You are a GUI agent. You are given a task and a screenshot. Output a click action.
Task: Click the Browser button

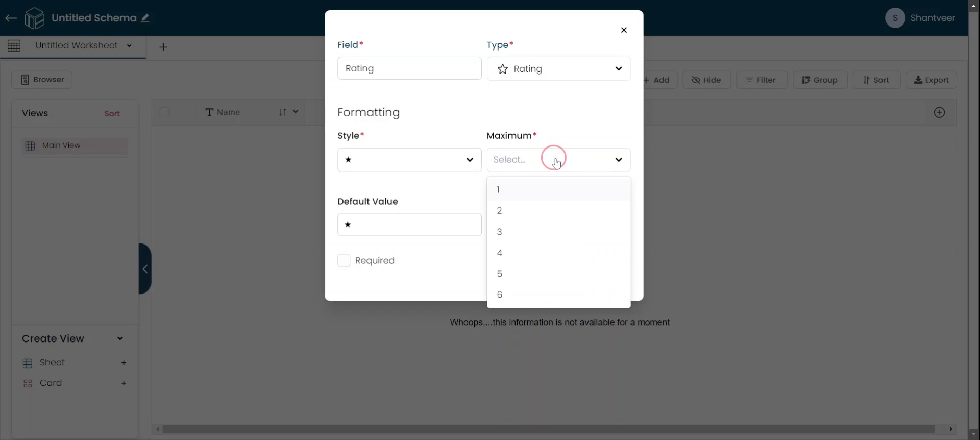point(42,80)
